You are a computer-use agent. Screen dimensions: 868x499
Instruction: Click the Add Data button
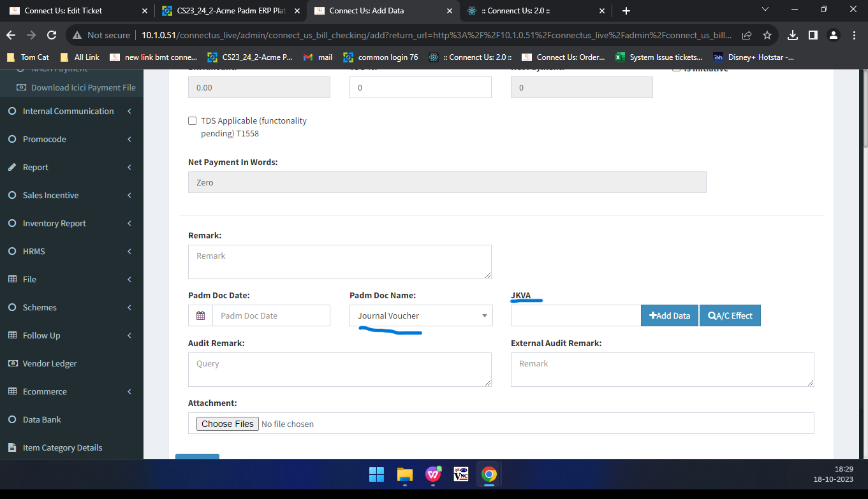point(670,315)
